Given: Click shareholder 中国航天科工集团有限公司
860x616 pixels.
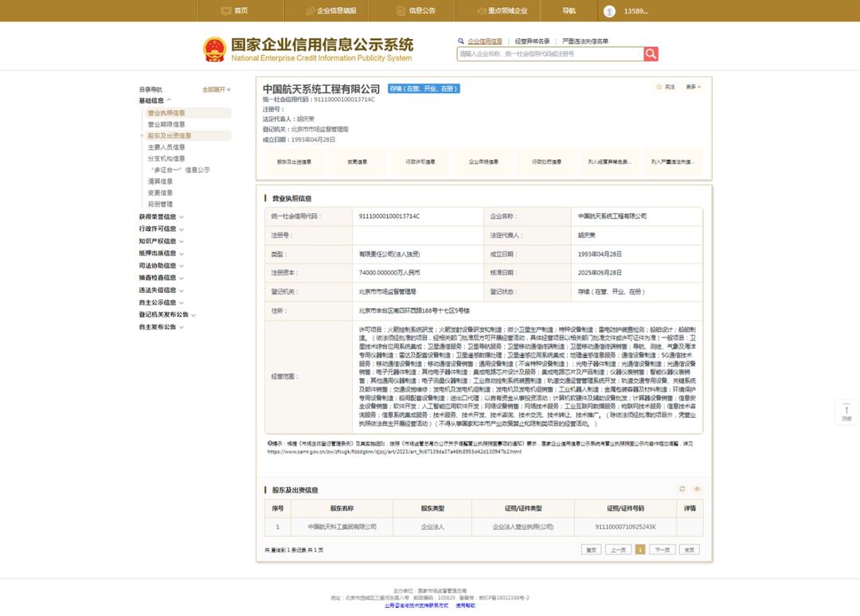Looking at the screenshot, I should coord(342,527).
